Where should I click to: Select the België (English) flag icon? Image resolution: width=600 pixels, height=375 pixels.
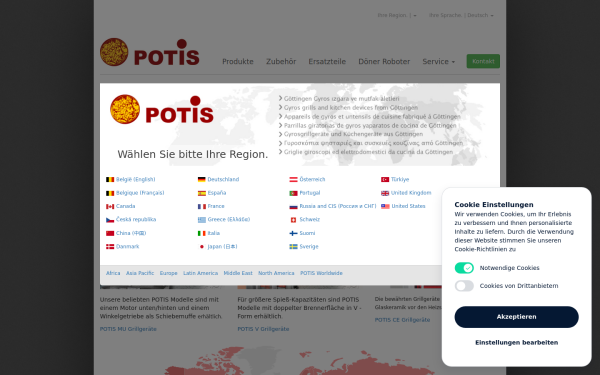pos(110,179)
